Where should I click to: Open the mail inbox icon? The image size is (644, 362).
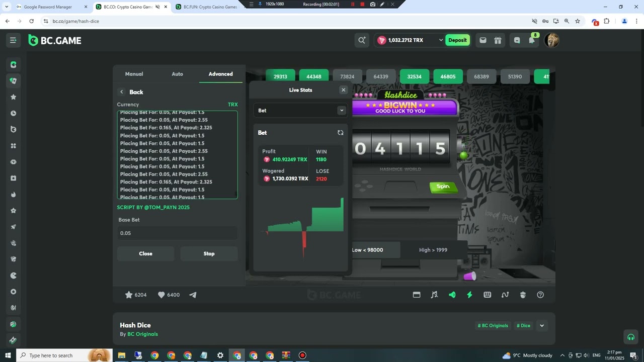[483, 40]
